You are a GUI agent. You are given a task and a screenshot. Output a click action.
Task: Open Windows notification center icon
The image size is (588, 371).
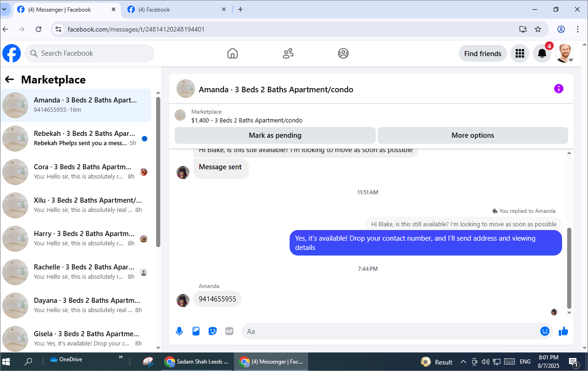pyautogui.click(x=573, y=362)
